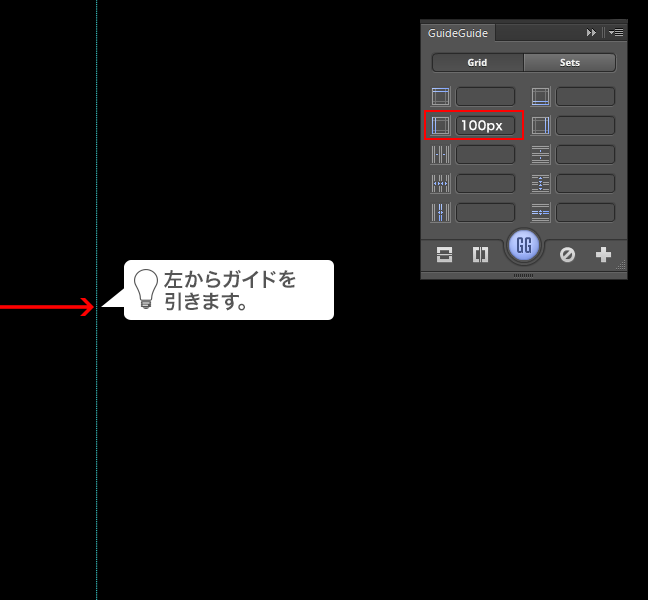Click the number of columns icon
The image size is (648, 600).
441,155
